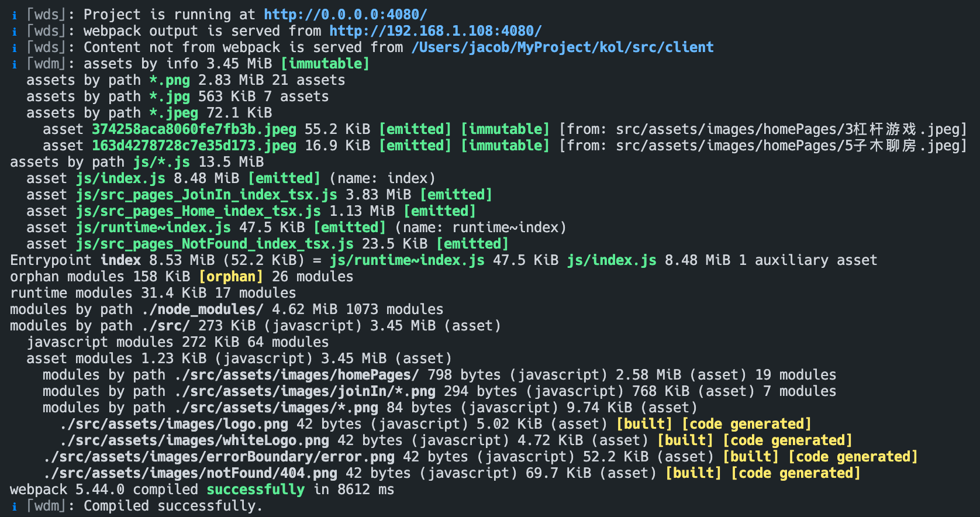Click the info icon beside "webpack output is served"
This screenshot has width=980, height=517.
click(x=15, y=32)
